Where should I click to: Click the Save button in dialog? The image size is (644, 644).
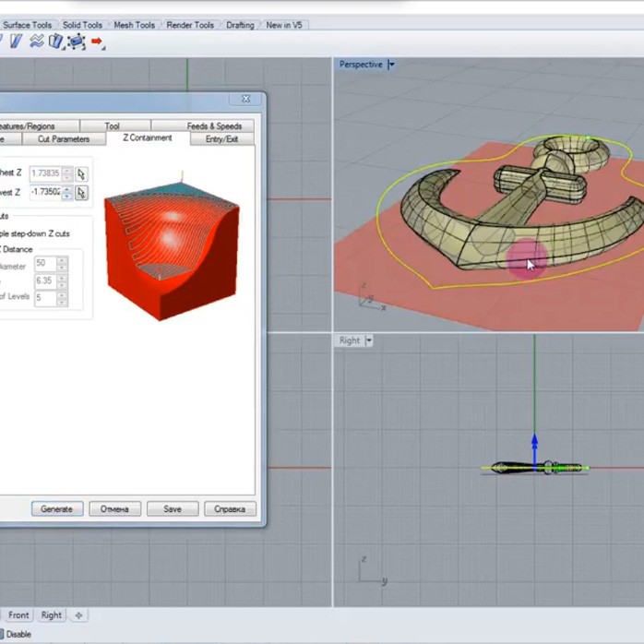[x=173, y=509]
